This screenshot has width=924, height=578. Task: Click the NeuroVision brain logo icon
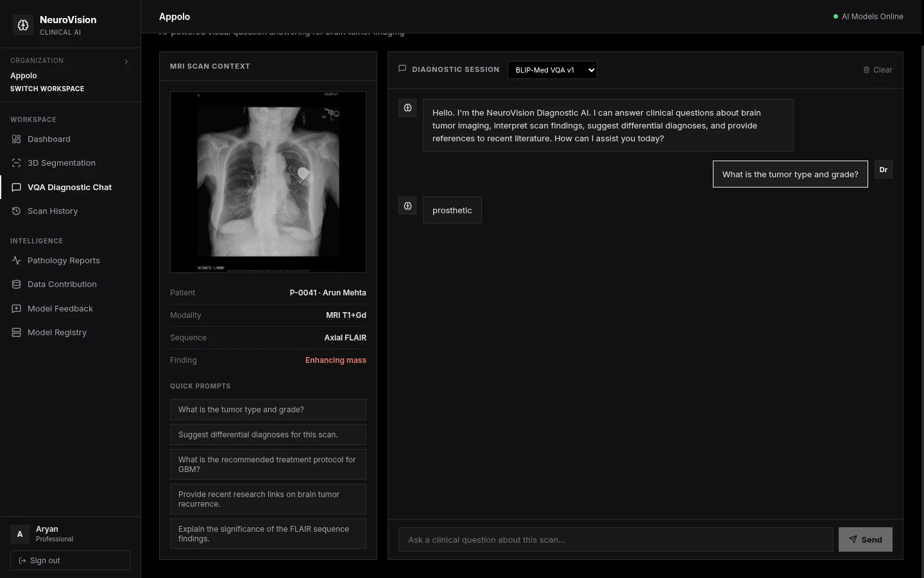23,25
